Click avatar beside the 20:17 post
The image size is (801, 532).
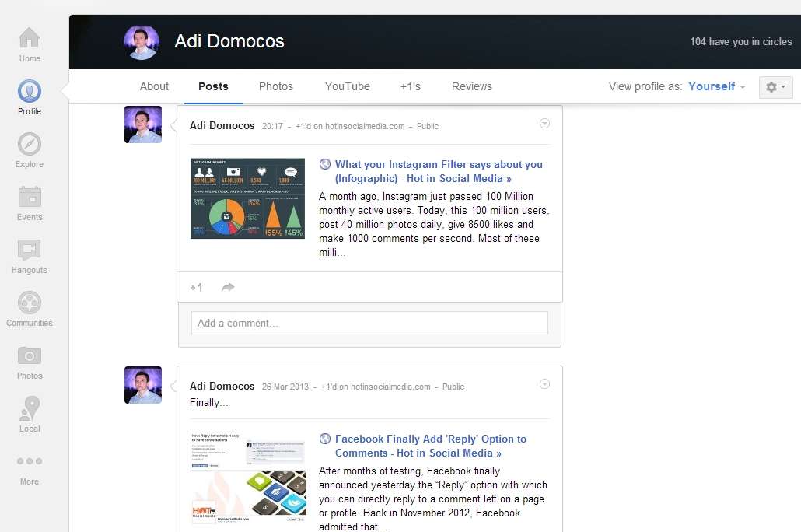[x=143, y=124]
